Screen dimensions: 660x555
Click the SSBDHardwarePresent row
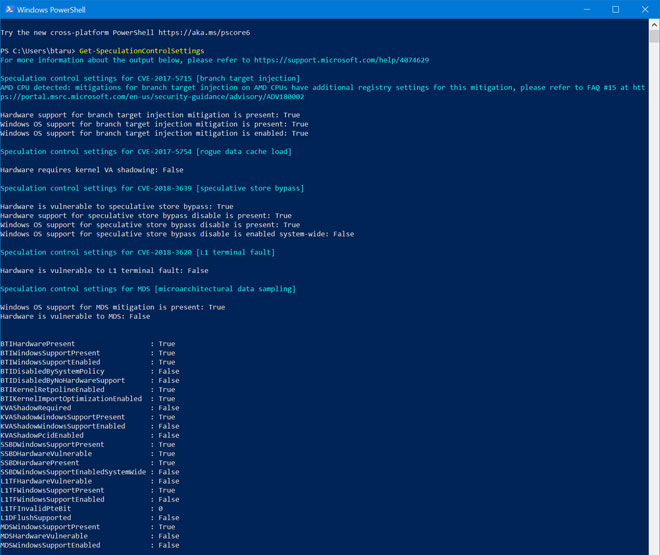coord(88,463)
